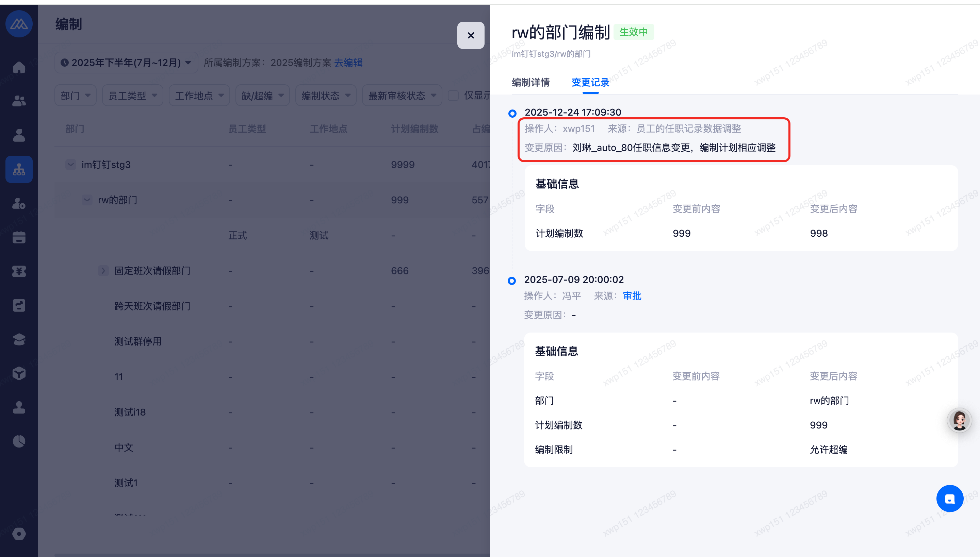Viewport: 980px width, 557px height.
Task: Open the organization chart sidebar icon
Action: point(19,169)
